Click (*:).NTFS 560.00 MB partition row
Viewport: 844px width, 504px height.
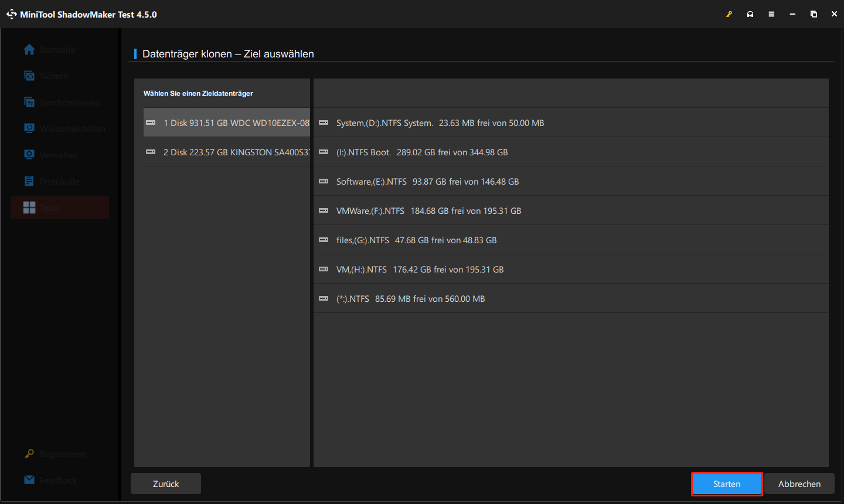pos(571,298)
